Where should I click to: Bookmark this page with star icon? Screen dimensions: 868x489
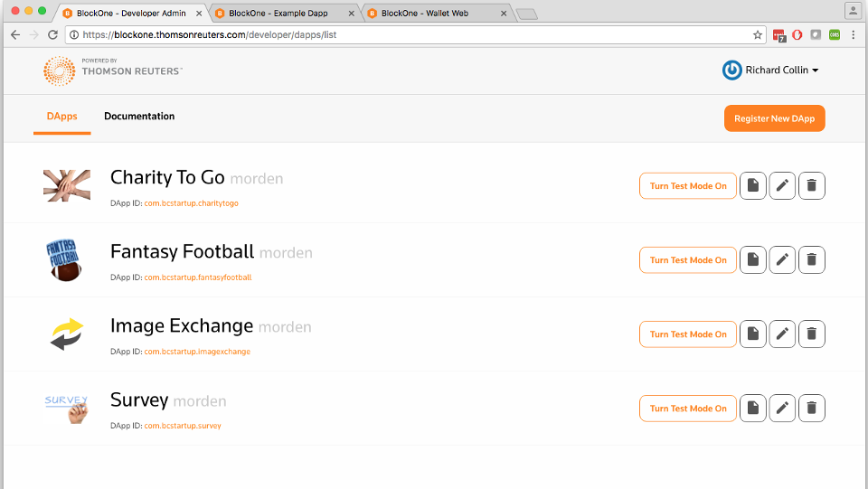click(x=758, y=35)
